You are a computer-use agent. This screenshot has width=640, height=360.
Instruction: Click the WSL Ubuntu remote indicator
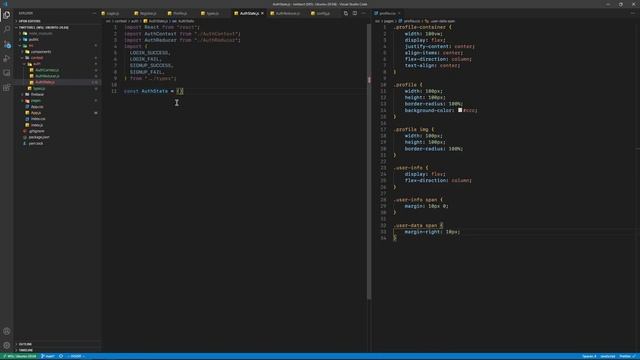click(20, 356)
